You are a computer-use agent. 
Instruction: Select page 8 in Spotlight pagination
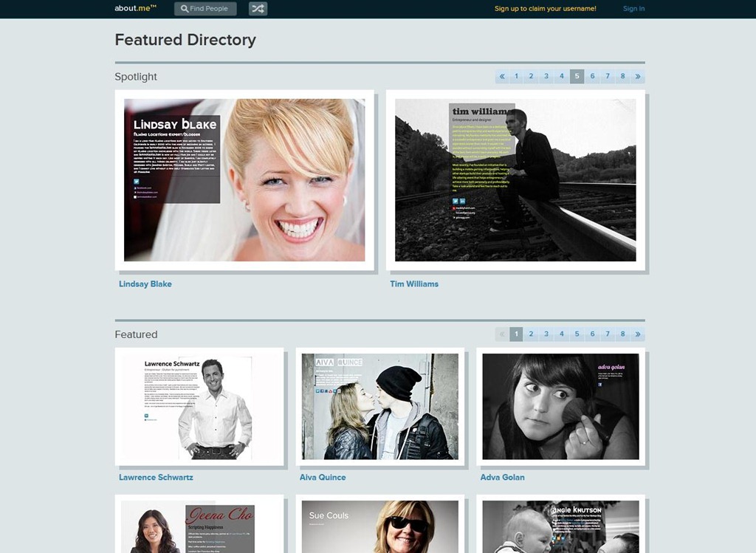[622, 76]
